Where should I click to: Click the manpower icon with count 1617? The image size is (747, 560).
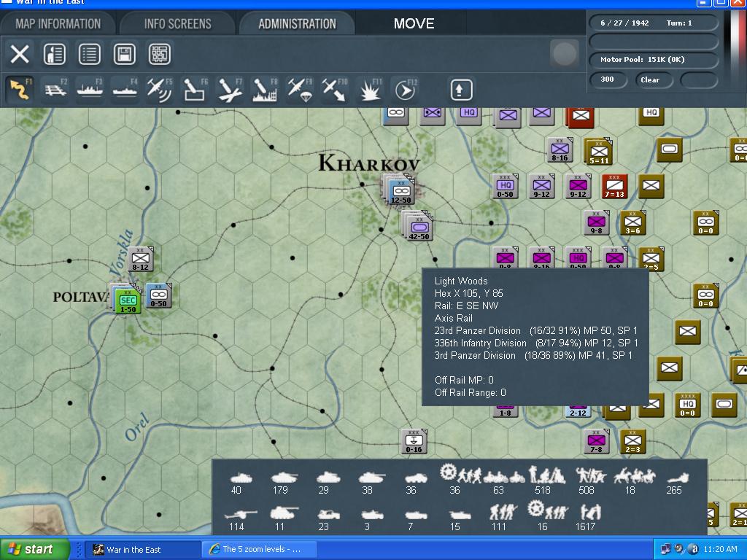[591, 513]
